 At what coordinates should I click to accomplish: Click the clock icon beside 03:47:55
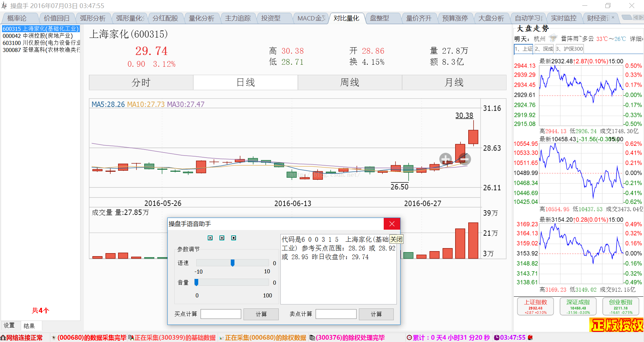(x=497, y=338)
